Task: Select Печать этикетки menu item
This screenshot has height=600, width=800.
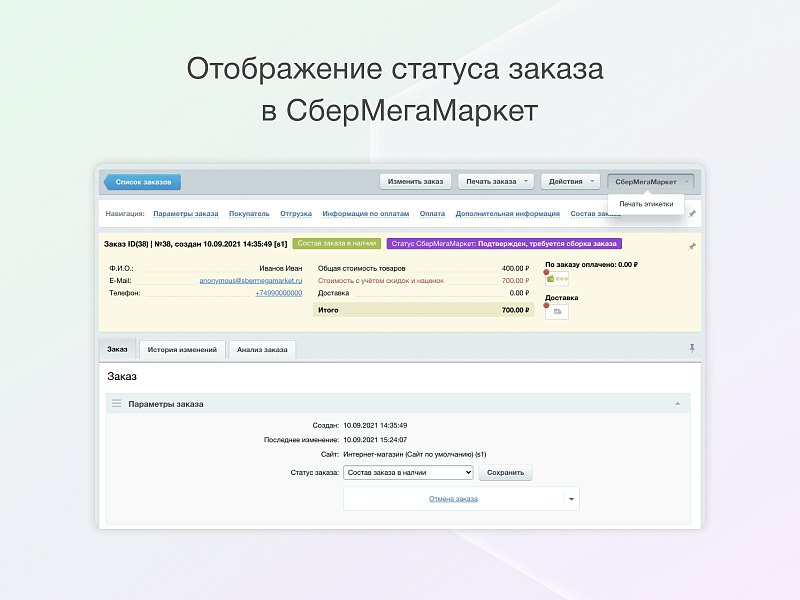Action: (645, 204)
